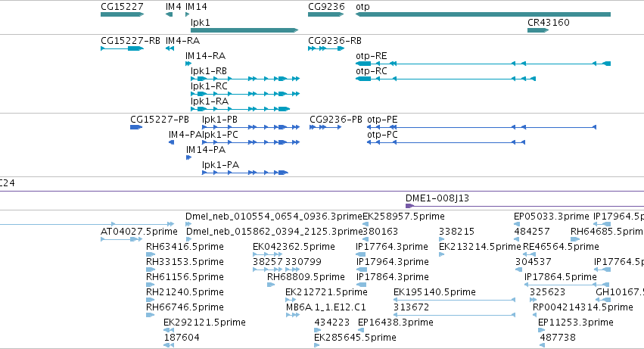
Task: Select the 313672 feature label
Action: pyautogui.click(x=411, y=307)
